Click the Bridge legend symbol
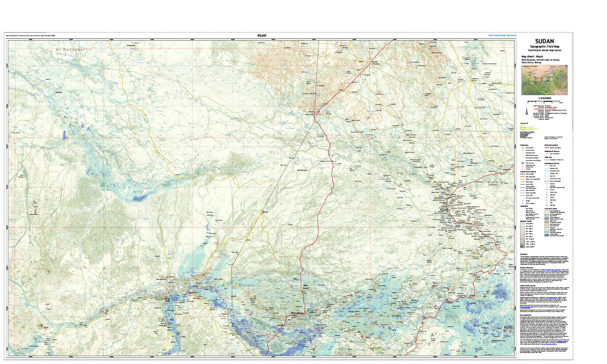Image resolution: width=607 pixels, height=364 pixels. tap(523, 201)
